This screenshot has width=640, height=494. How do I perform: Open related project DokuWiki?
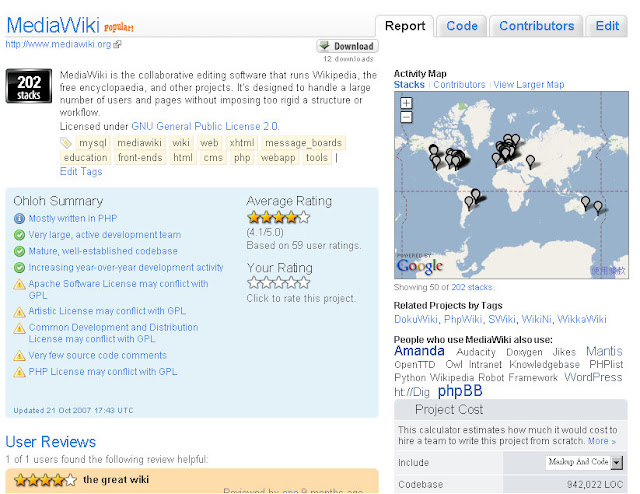click(x=416, y=319)
